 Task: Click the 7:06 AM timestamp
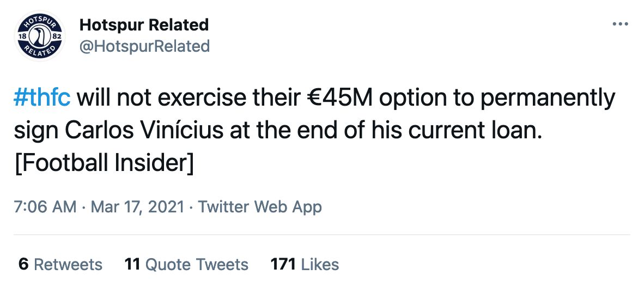pos(45,207)
